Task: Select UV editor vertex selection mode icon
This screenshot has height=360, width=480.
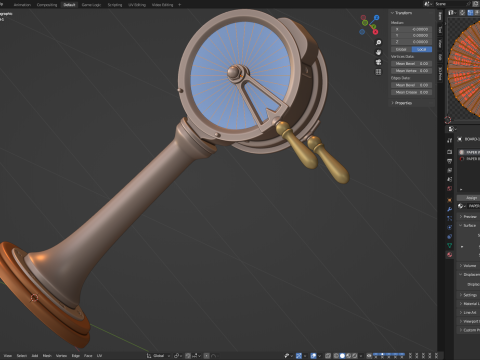Action: (x=470, y=13)
